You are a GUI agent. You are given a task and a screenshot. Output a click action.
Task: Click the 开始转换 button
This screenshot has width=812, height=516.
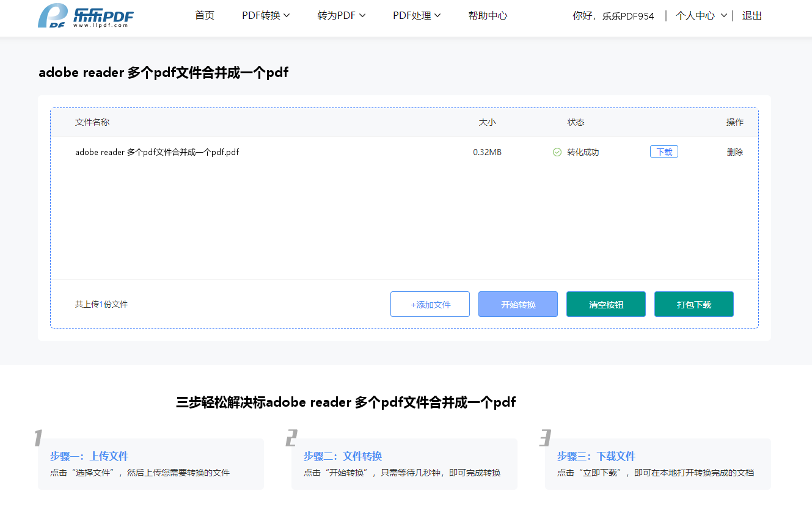click(x=518, y=304)
